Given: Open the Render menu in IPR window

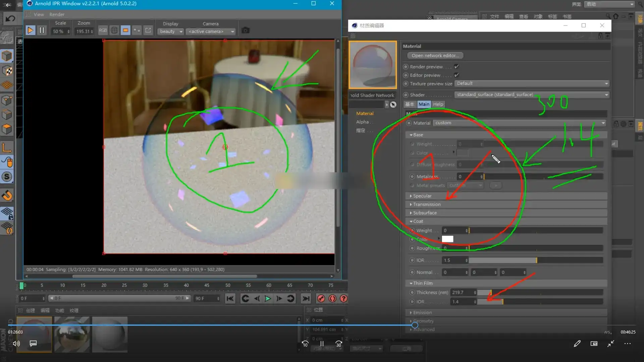Looking at the screenshot, I should click(x=57, y=14).
